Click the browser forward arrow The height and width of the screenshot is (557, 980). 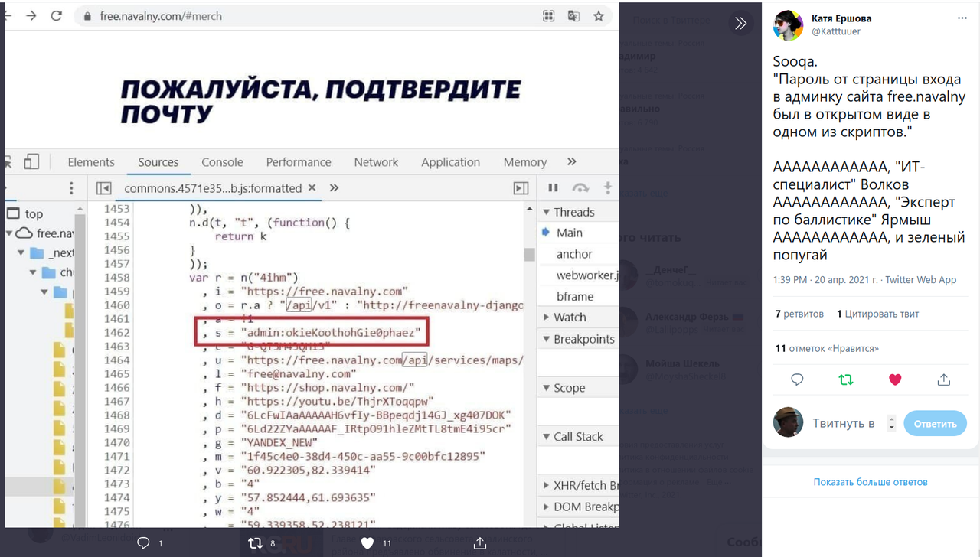coord(31,15)
